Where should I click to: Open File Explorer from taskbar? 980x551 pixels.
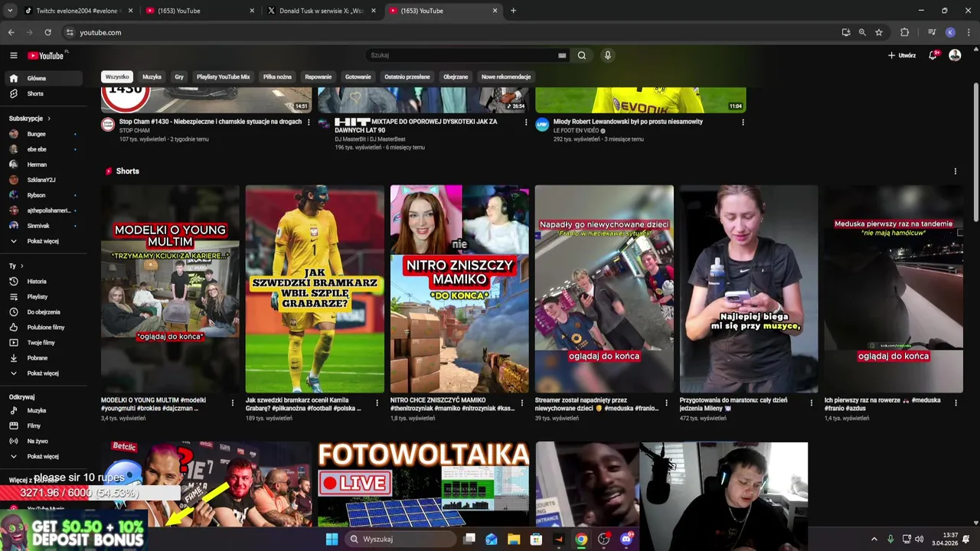[513, 539]
